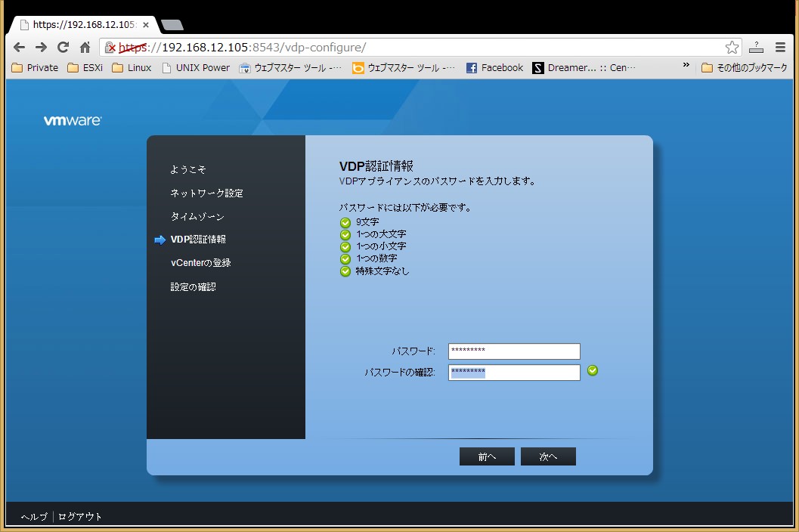Select the VDP認証情報 wizard step
Image resolution: width=799 pixels, height=532 pixels.
pyautogui.click(x=198, y=240)
